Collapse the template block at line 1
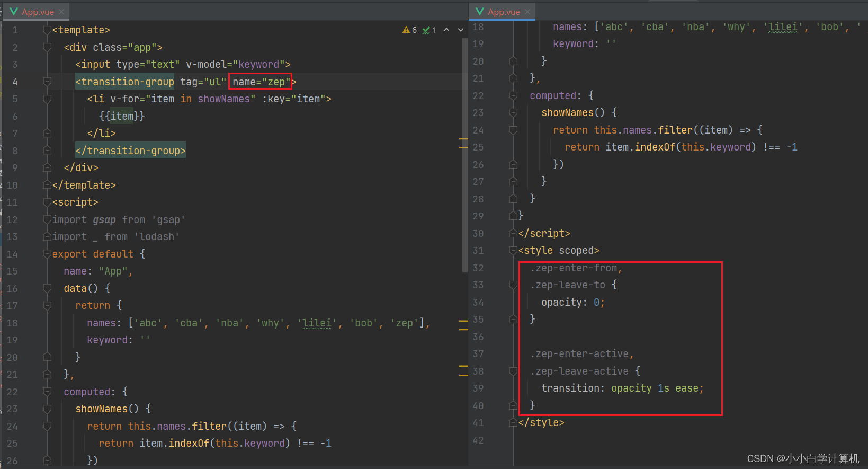 point(47,30)
